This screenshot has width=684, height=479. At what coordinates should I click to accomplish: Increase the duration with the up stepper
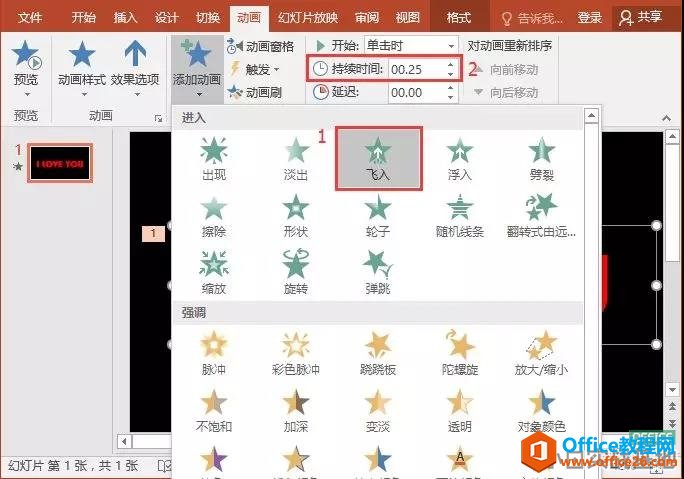click(451, 65)
